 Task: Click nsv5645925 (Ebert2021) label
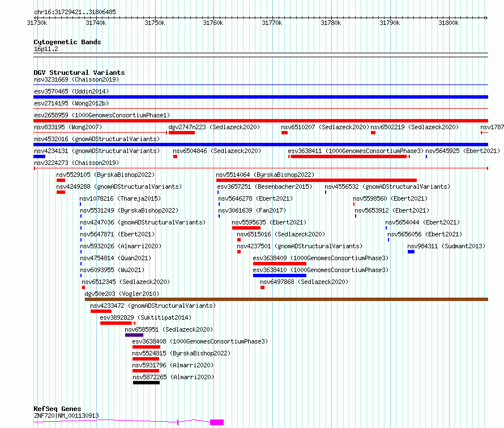pos(463,151)
